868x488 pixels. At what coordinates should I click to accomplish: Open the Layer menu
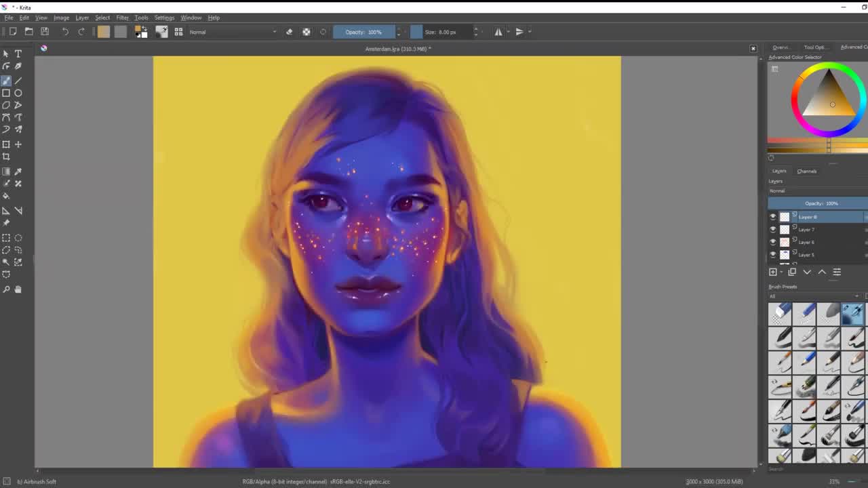(x=82, y=18)
